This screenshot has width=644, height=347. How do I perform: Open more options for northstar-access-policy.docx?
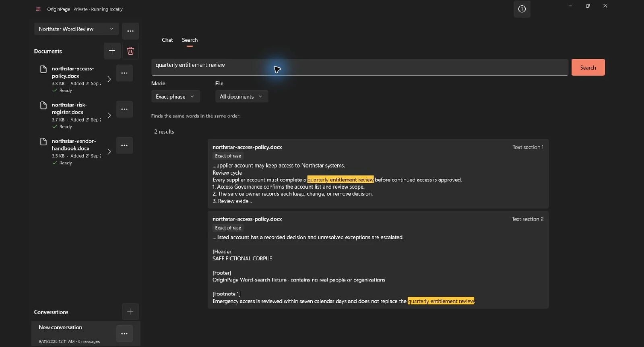click(x=124, y=73)
